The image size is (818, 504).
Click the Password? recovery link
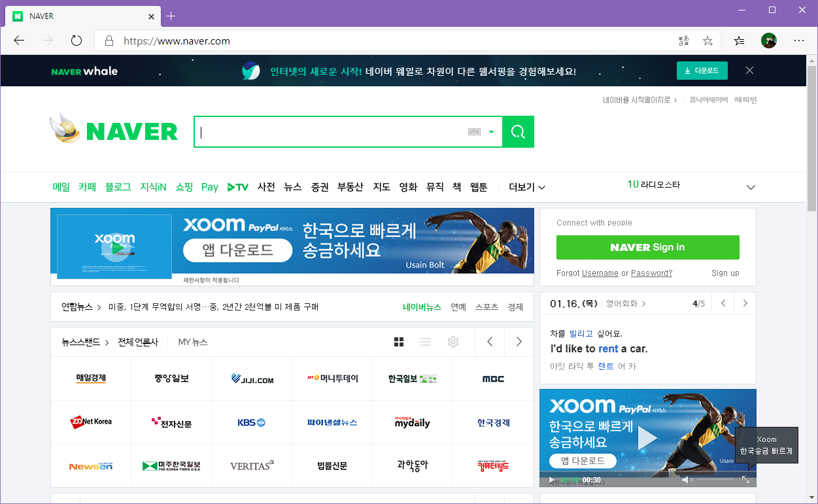tap(651, 273)
